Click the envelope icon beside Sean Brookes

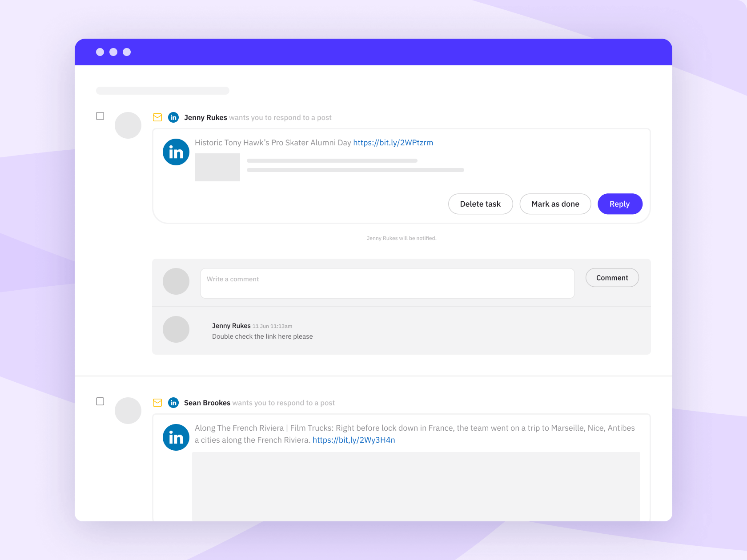[157, 403]
